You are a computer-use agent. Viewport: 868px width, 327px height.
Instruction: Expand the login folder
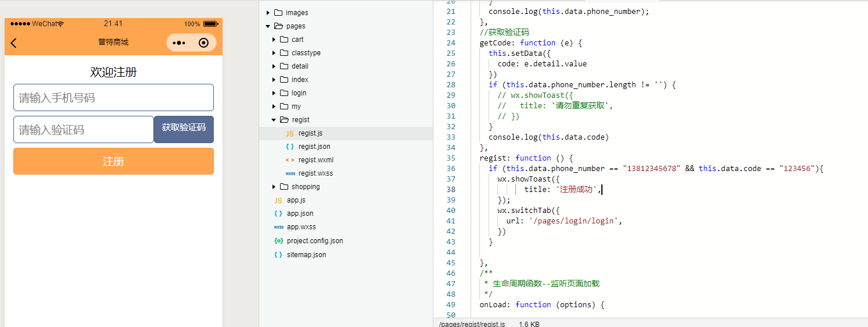pos(274,93)
